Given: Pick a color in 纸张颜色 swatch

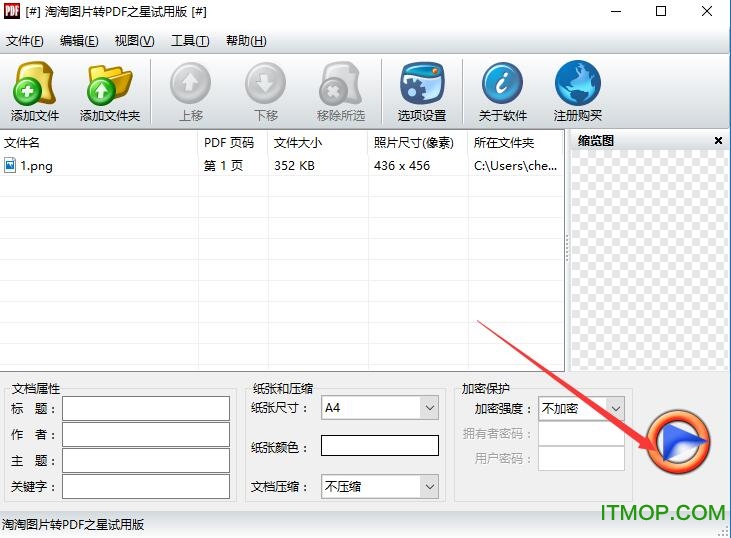Looking at the screenshot, I should [379, 446].
